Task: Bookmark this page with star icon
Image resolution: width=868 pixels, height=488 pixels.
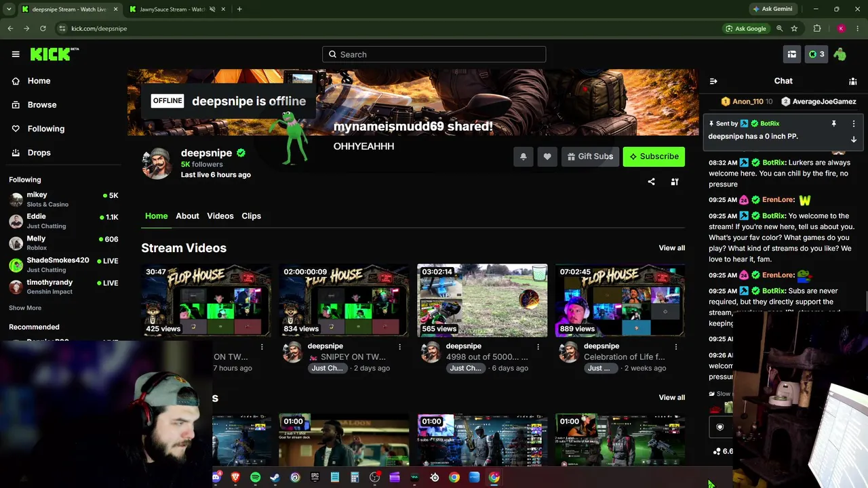Action: click(794, 28)
